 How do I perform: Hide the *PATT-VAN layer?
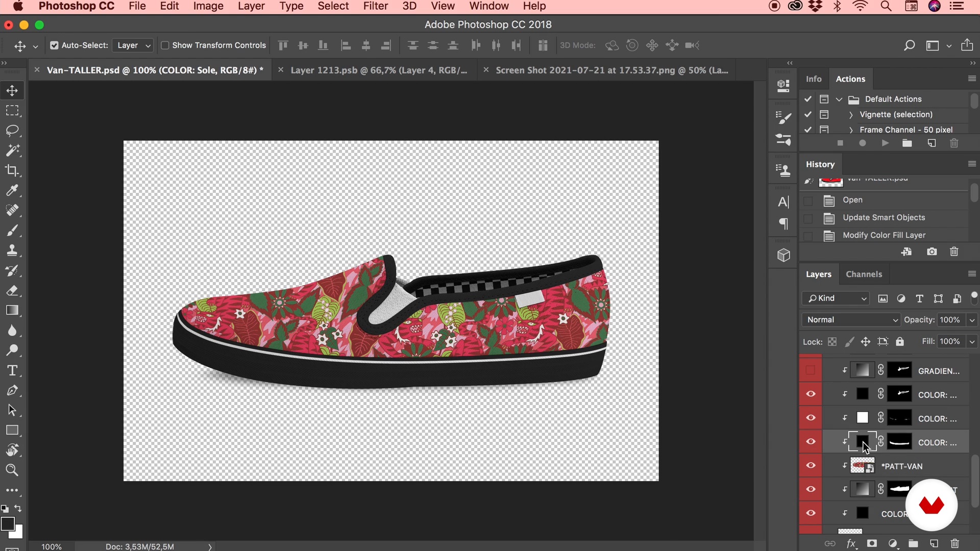pos(811,465)
